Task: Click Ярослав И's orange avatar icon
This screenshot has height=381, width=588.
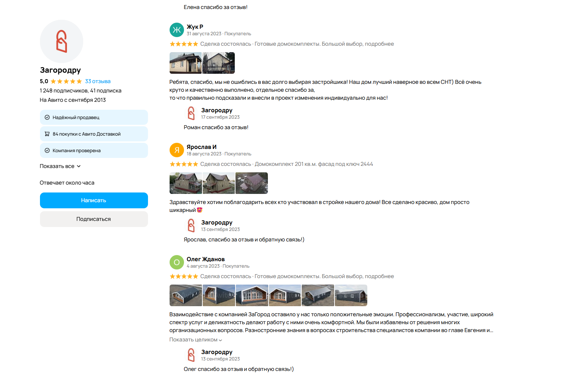Action: coord(176,150)
